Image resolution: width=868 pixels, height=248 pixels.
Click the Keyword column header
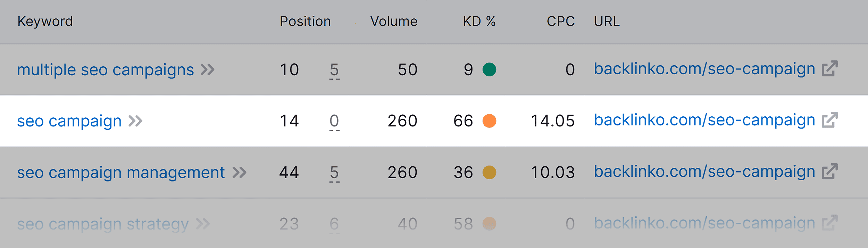pos(45,22)
